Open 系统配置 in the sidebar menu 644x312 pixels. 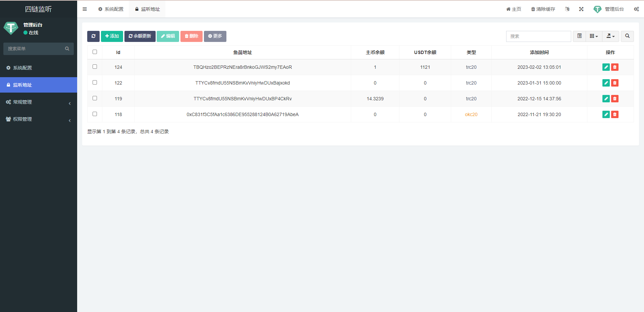click(22, 68)
